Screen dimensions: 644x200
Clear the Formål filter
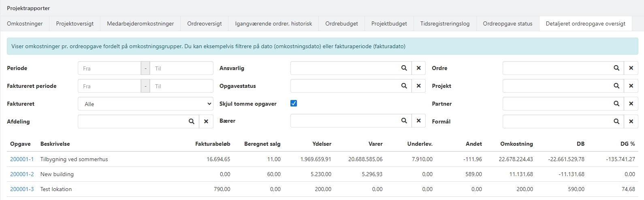tap(631, 121)
